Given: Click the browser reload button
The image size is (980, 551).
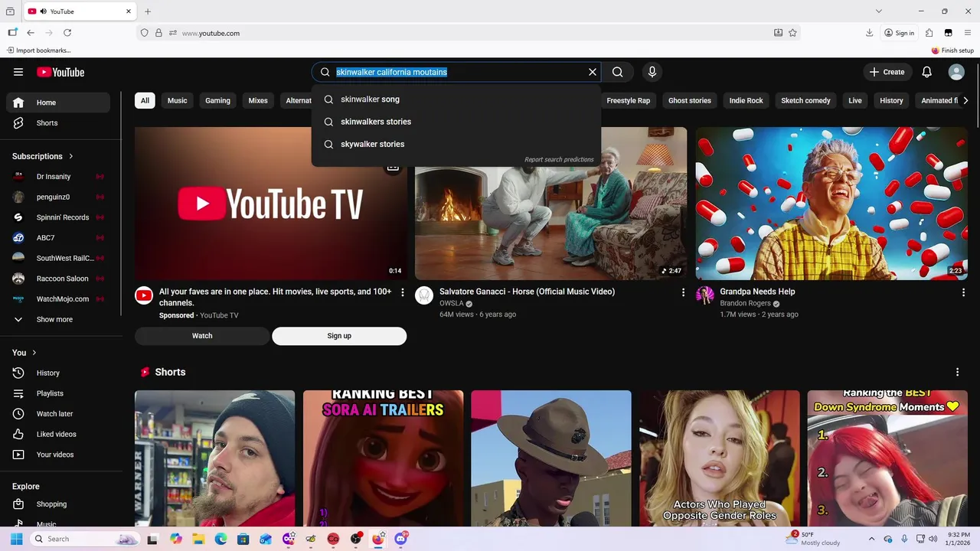Looking at the screenshot, I should (67, 33).
